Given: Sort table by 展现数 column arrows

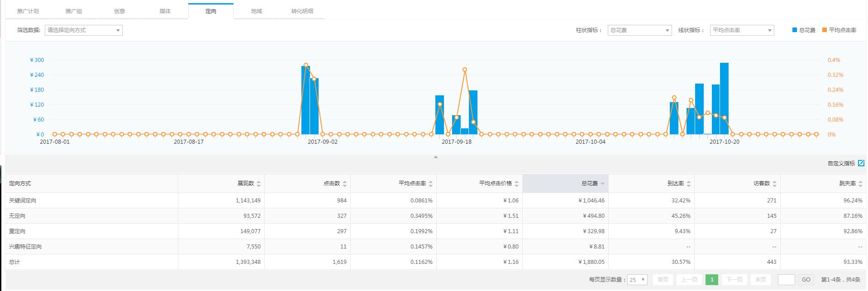Looking at the screenshot, I should [258, 184].
